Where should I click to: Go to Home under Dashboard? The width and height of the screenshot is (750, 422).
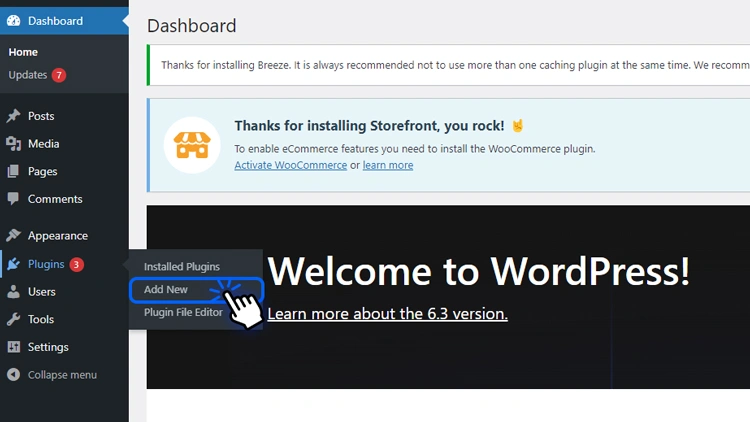click(23, 52)
